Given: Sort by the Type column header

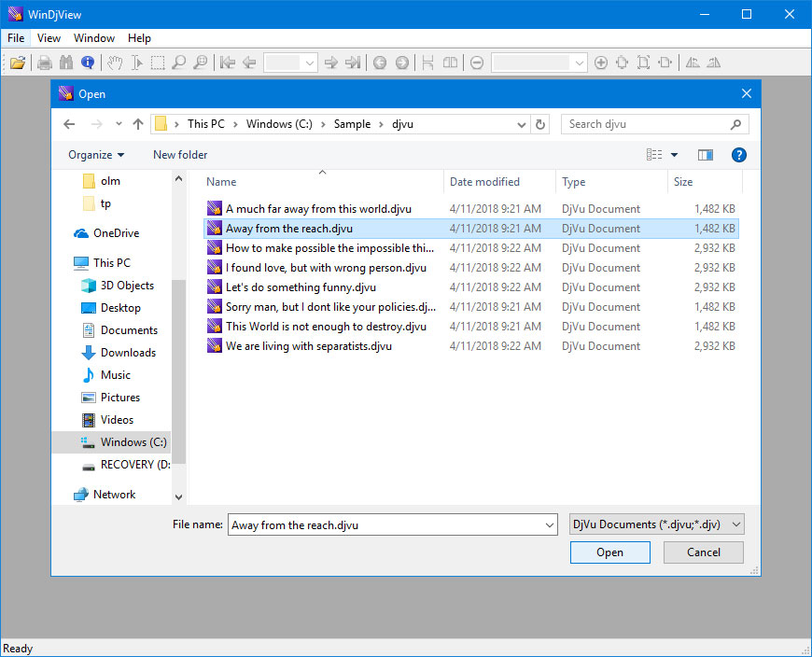Looking at the screenshot, I should [x=612, y=182].
